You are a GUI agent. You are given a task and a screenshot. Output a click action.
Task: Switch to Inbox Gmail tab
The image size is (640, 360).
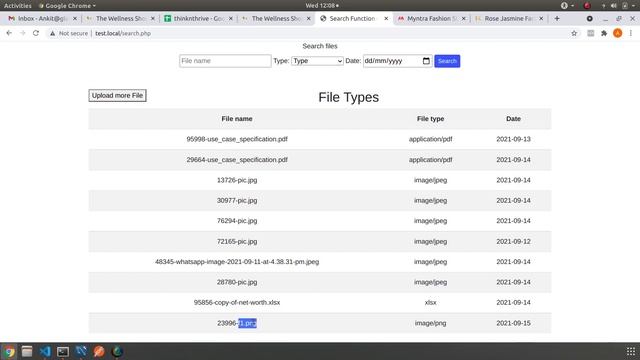pos(43,18)
